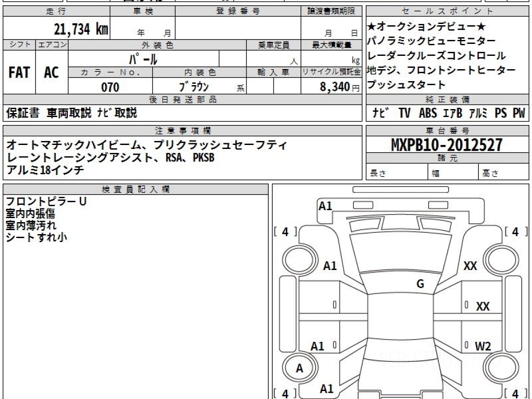Click the AC air conditioning value
The width and height of the screenshot is (532, 399).
(51, 72)
